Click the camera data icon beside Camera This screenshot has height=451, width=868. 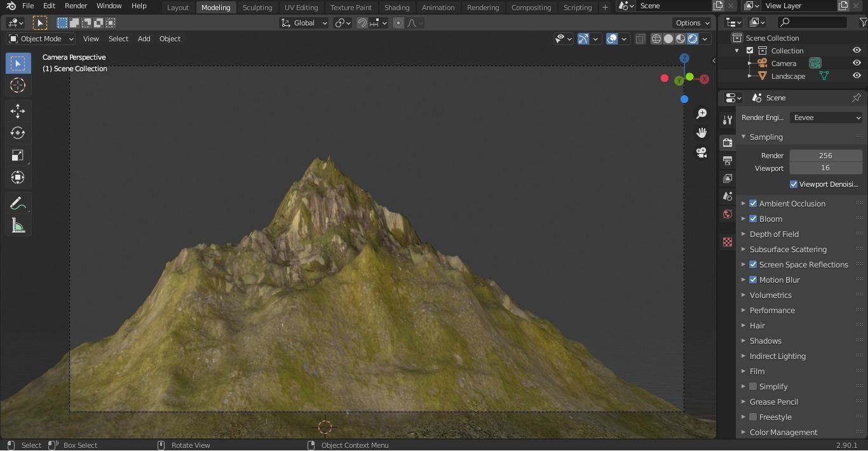[x=815, y=63]
